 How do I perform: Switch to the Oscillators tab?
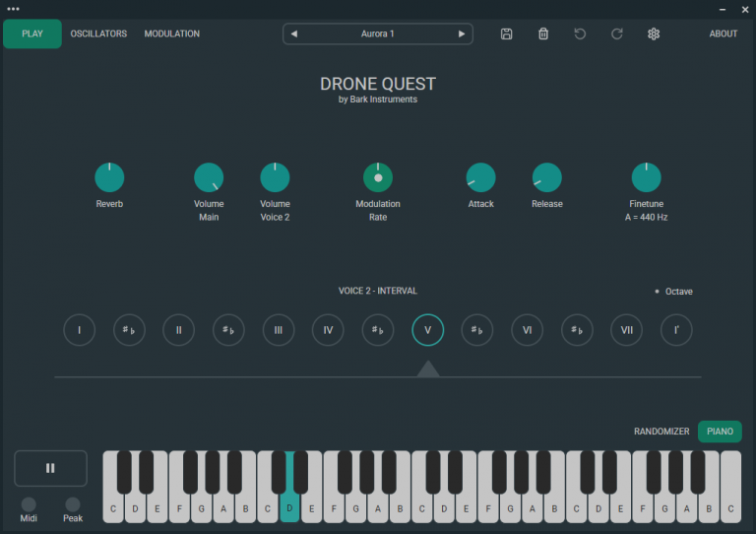(x=98, y=33)
